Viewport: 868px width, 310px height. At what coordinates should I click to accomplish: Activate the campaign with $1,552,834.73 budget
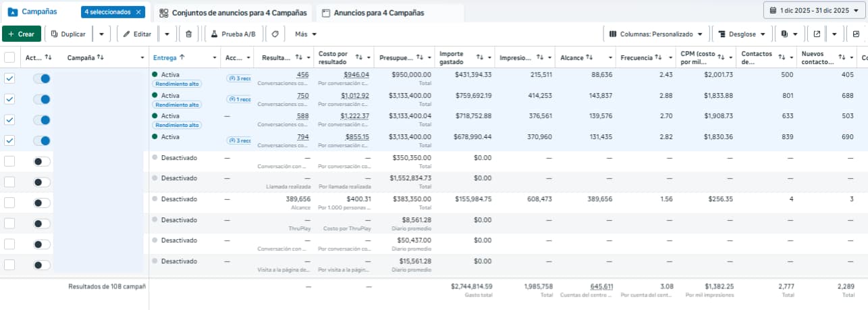42,182
